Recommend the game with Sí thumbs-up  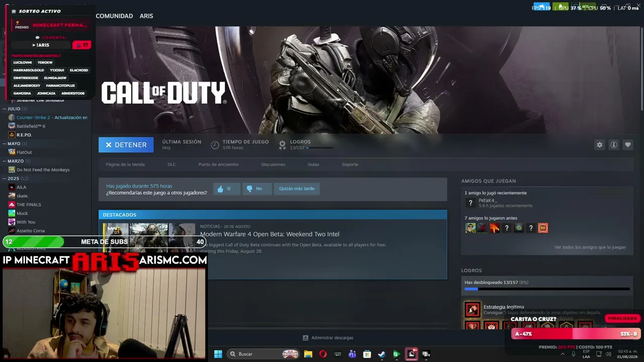(x=226, y=189)
